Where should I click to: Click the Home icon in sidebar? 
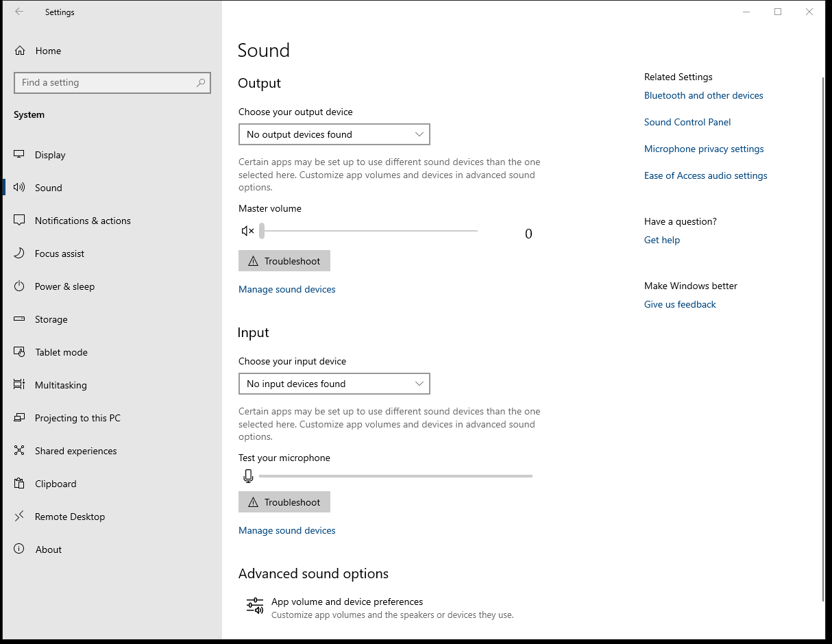(20, 51)
